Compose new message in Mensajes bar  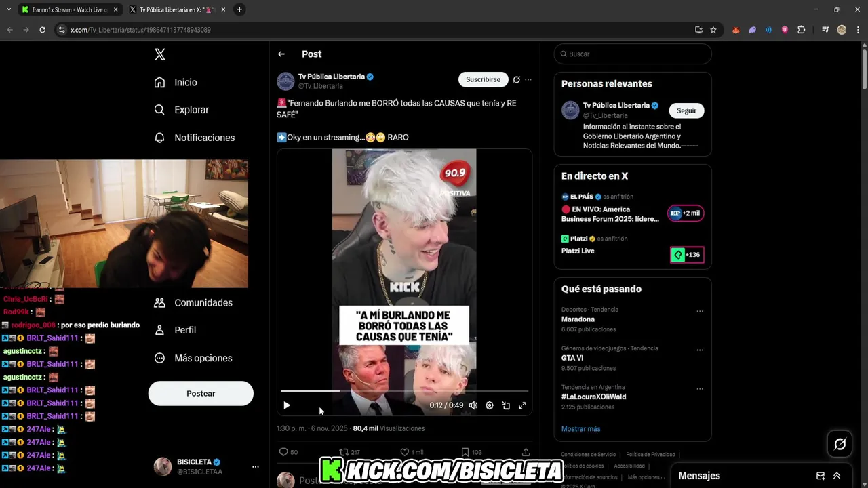coord(821,476)
